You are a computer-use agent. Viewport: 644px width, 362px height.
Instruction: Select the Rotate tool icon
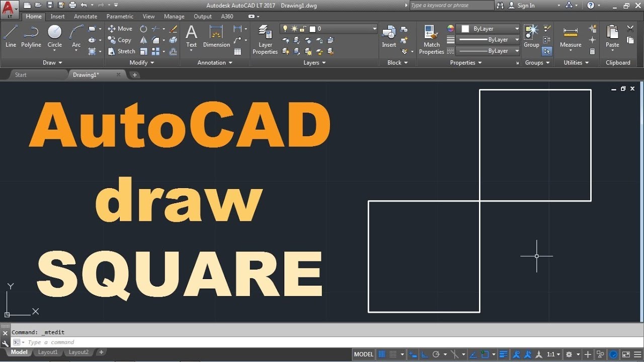coord(144,29)
